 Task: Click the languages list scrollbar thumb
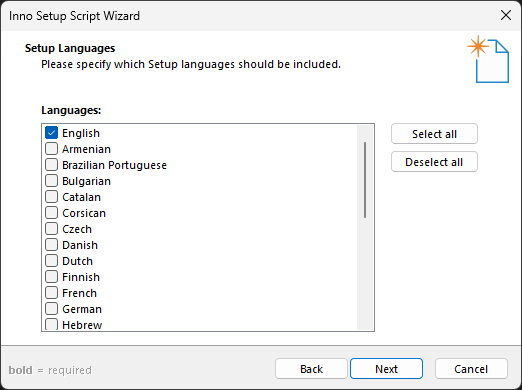coord(365,180)
